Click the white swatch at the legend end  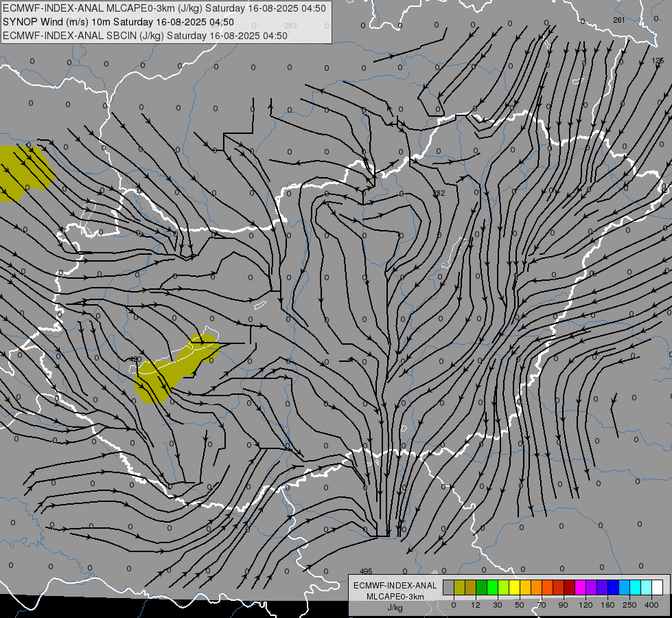click(657, 587)
